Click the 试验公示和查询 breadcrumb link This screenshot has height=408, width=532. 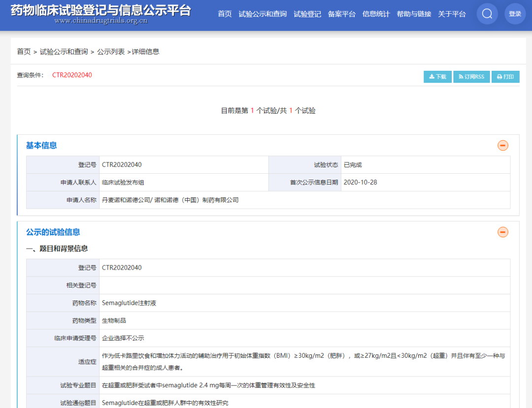64,51
